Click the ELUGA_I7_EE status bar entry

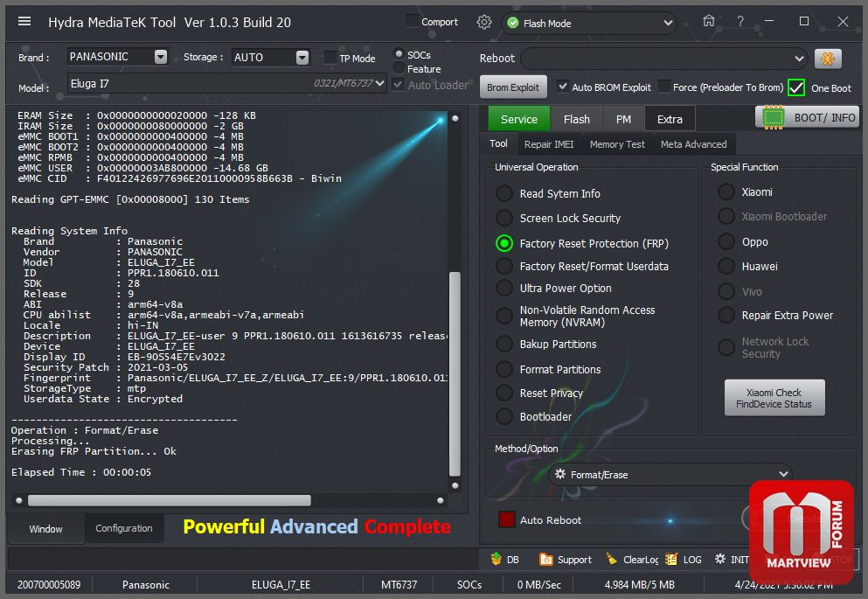(281, 585)
